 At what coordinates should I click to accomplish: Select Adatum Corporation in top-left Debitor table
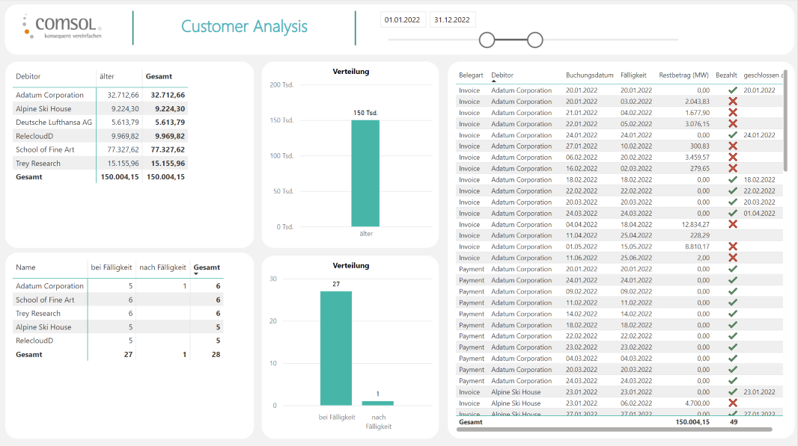(x=49, y=95)
